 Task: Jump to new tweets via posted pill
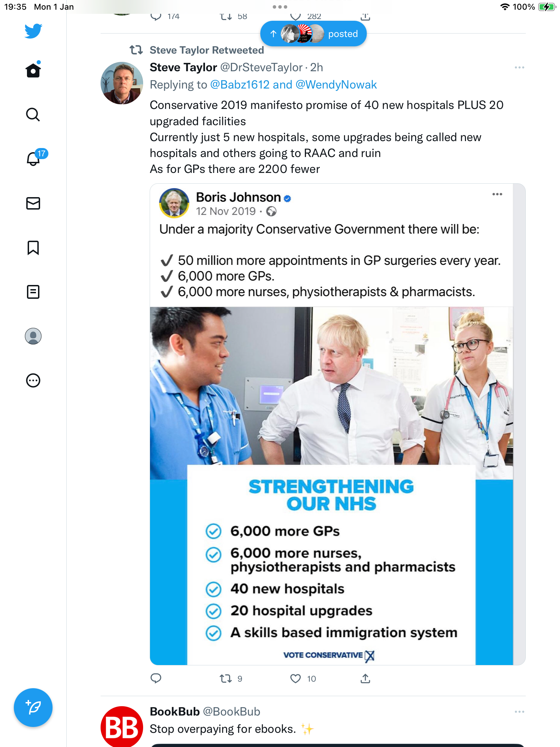[314, 34]
